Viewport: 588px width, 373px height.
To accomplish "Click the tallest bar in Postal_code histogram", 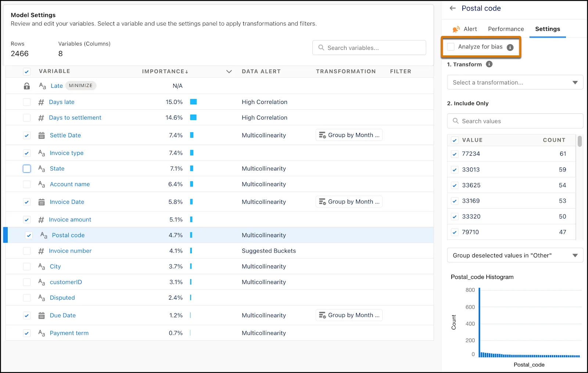I will pyautogui.click(x=480, y=323).
